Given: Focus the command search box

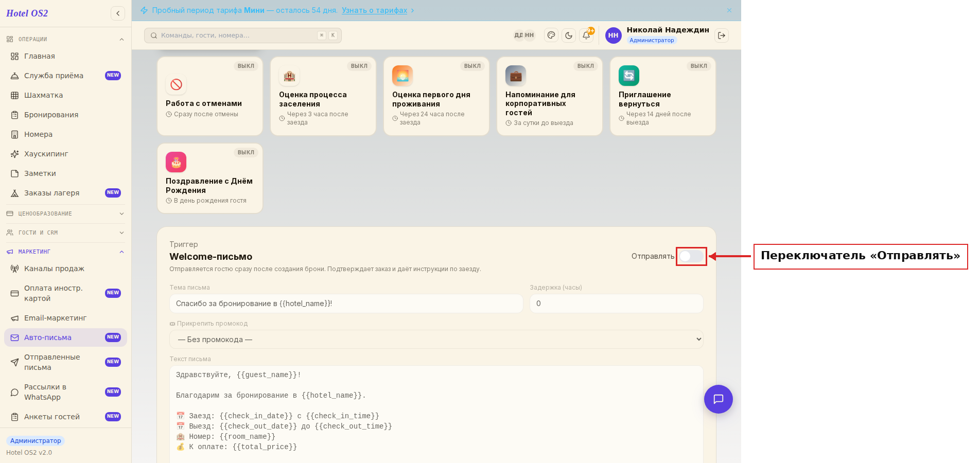Looking at the screenshot, I should point(243,35).
